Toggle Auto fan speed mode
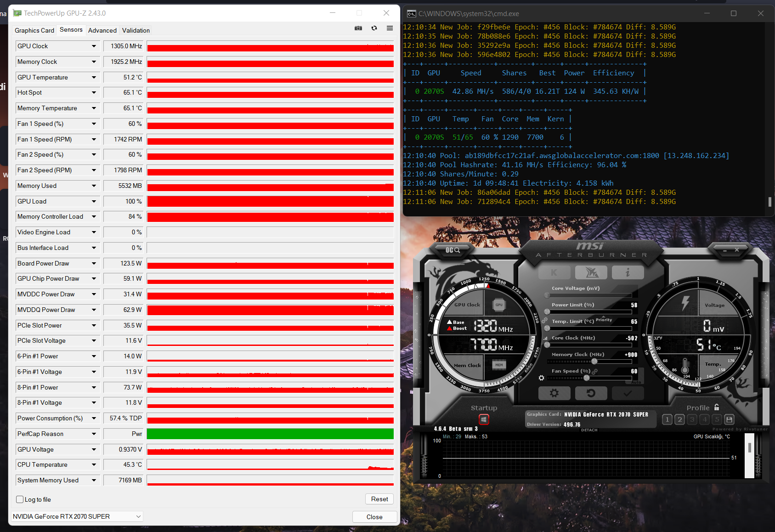 pos(636,382)
